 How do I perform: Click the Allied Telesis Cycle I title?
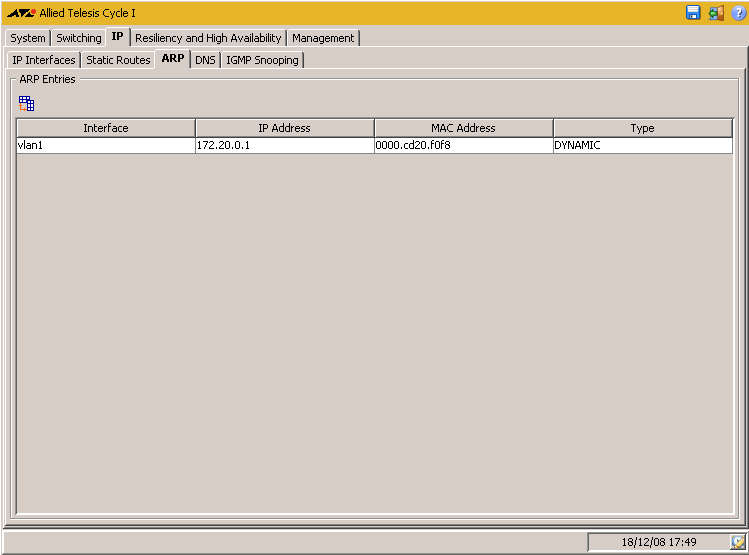coord(87,13)
